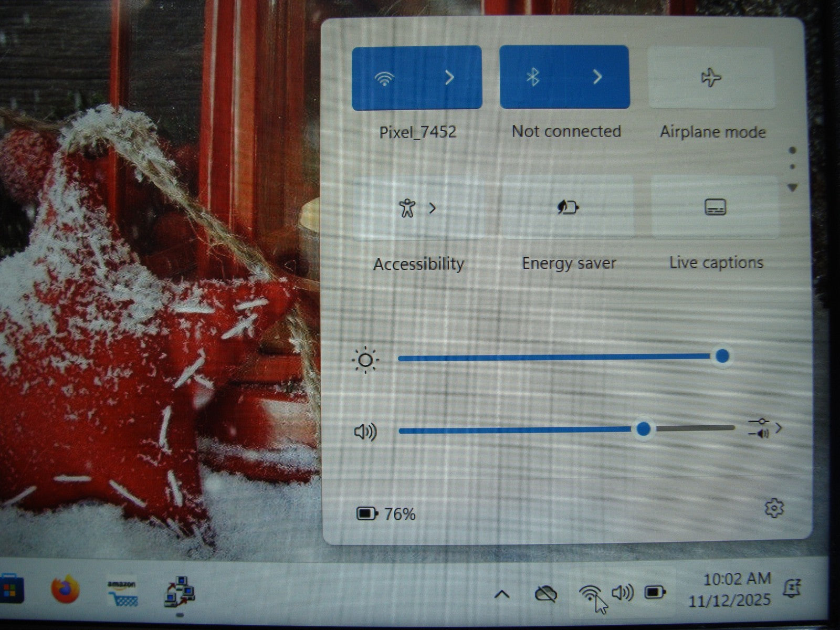The width and height of the screenshot is (840, 630).
Task: Toggle Wi-Fi off using the Wi-Fi icon
Action: [x=384, y=78]
